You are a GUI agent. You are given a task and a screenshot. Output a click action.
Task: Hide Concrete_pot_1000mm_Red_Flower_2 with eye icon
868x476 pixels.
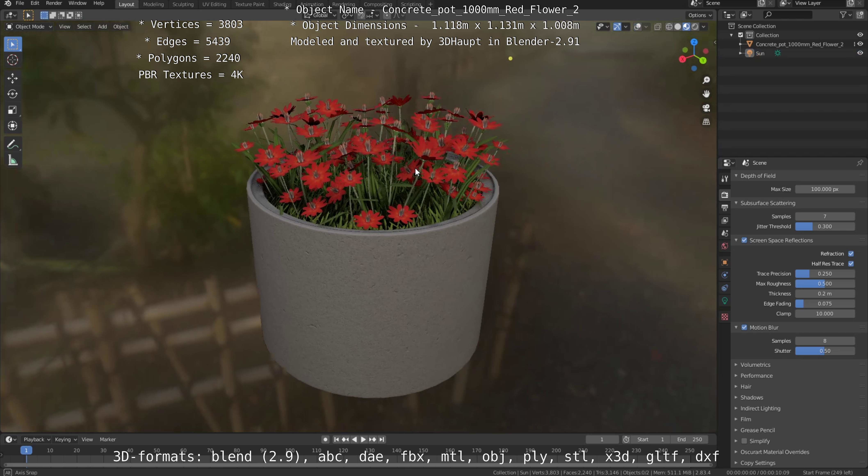coord(860,44)
